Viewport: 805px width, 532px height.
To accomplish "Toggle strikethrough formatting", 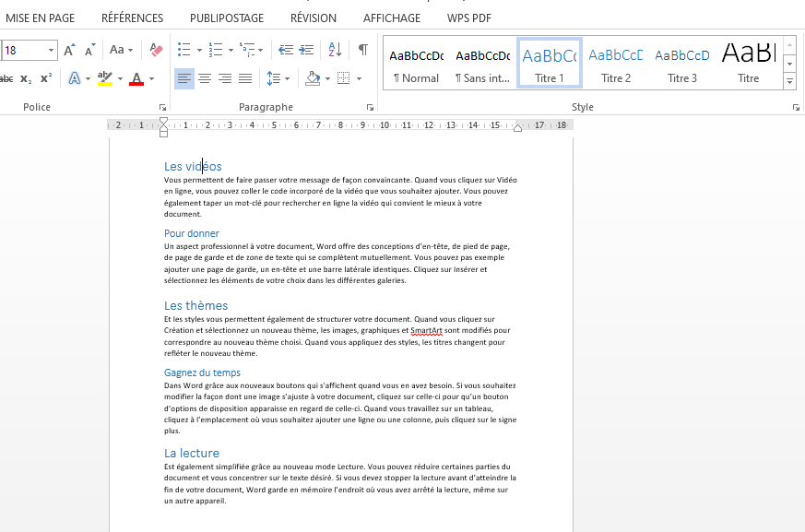I will coord(6,78).
